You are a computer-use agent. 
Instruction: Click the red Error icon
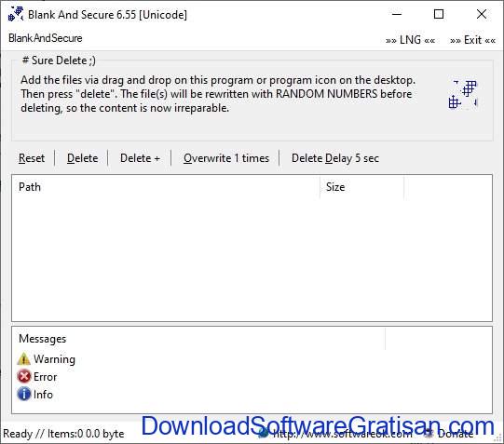tap(24, 377)
